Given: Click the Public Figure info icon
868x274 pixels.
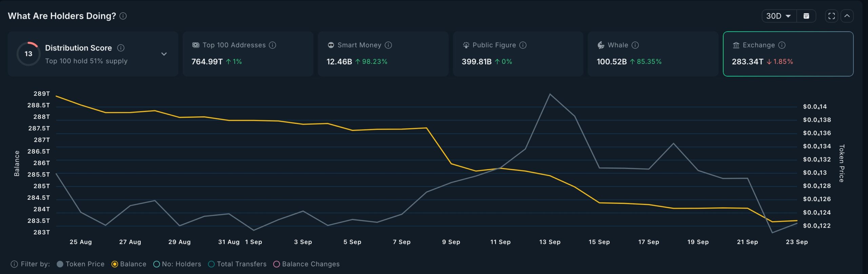Looking at the screenshot, I should click(523, 45).
